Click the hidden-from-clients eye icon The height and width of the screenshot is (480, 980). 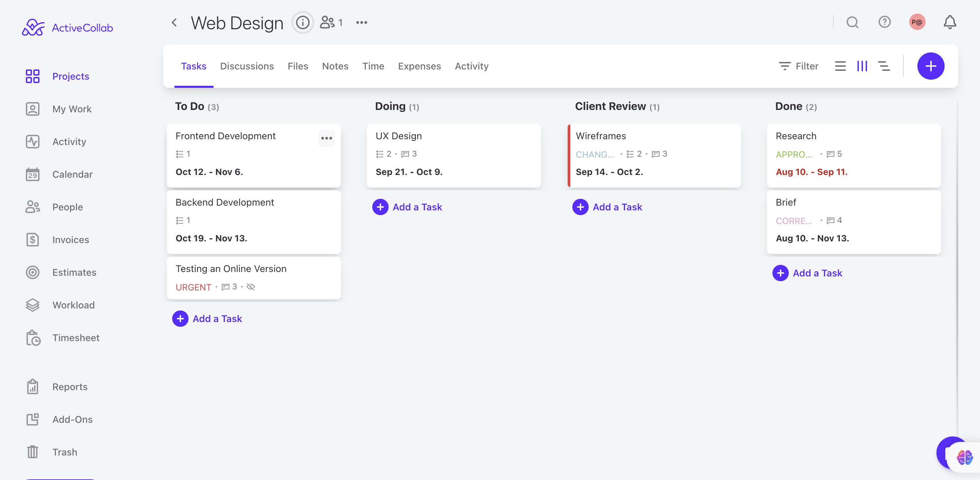coord(251,287)
